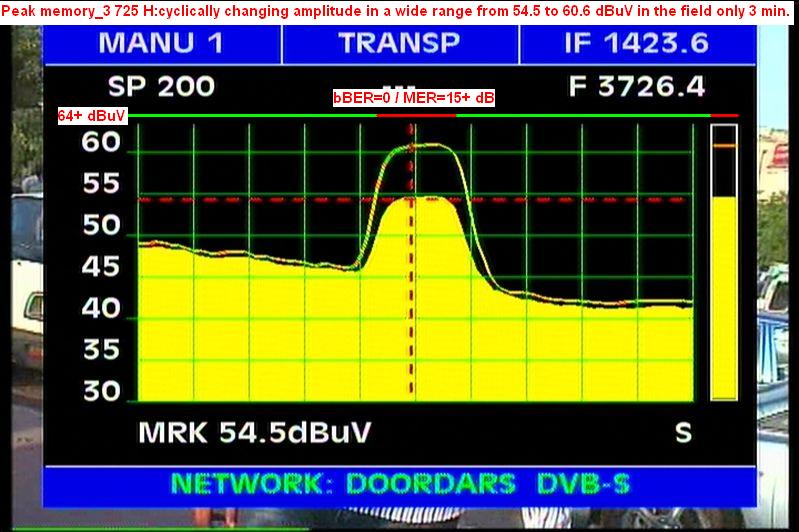This screenshot has height=532, width=799.
Task: Click the bBER=0 / MER=15+ dB annotation
Action: [414, 98]
